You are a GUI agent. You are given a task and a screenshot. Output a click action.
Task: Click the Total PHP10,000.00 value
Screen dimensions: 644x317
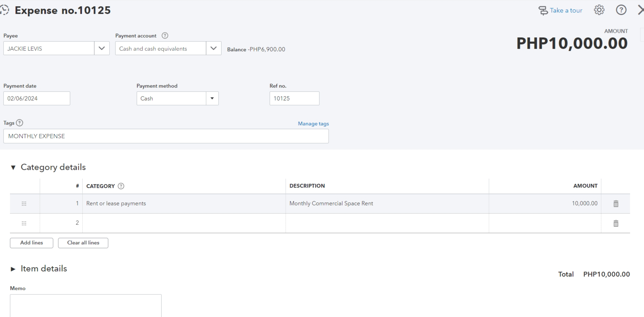click(x=606, y=274)
